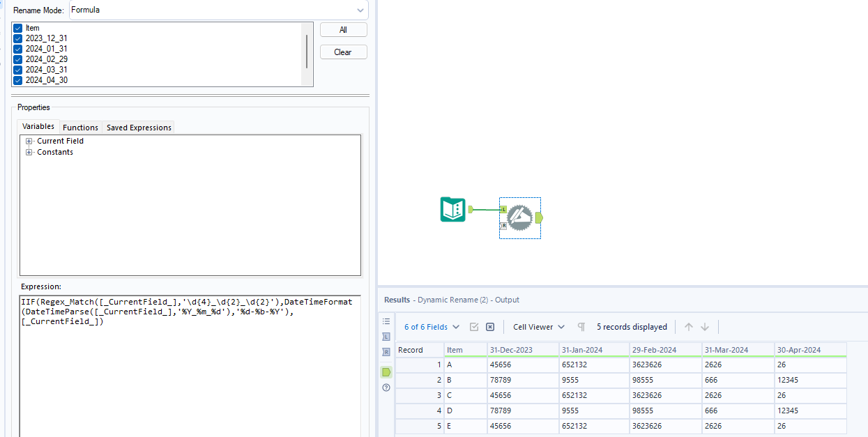Uncheck the 2024_04_30 field checkbox
Screen dimensions: 868x437
17,80
